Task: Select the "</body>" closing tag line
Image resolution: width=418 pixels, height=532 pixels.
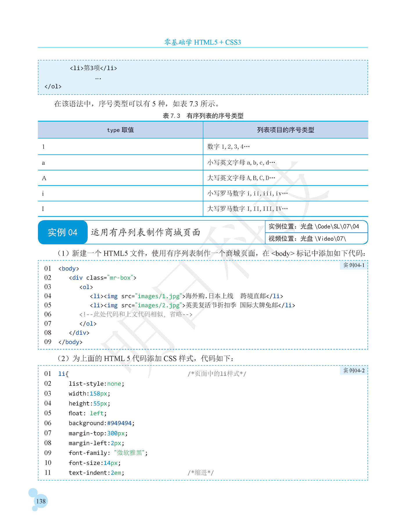Action: (x=71, y=342)
